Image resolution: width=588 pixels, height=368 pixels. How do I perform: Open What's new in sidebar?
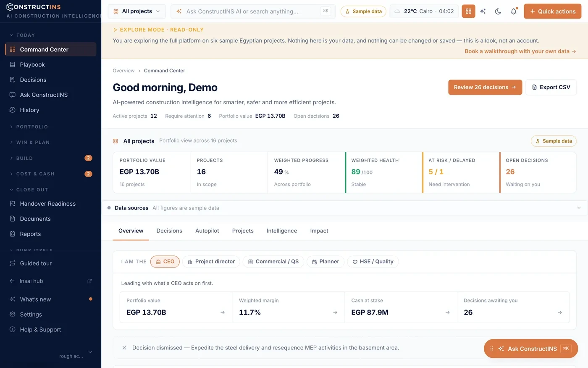(50, 299)
